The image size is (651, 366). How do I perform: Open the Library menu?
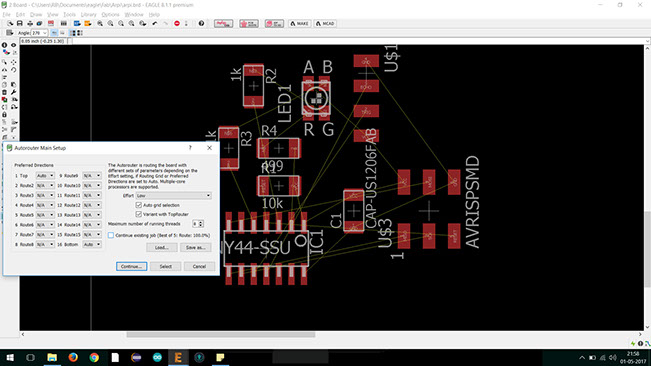88,15
